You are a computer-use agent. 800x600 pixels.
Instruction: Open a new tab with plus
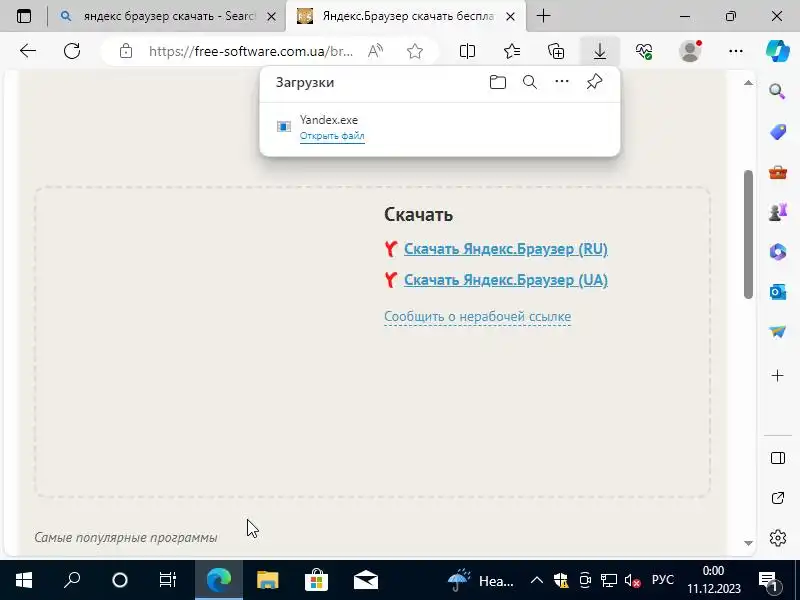tap(543, 16)
